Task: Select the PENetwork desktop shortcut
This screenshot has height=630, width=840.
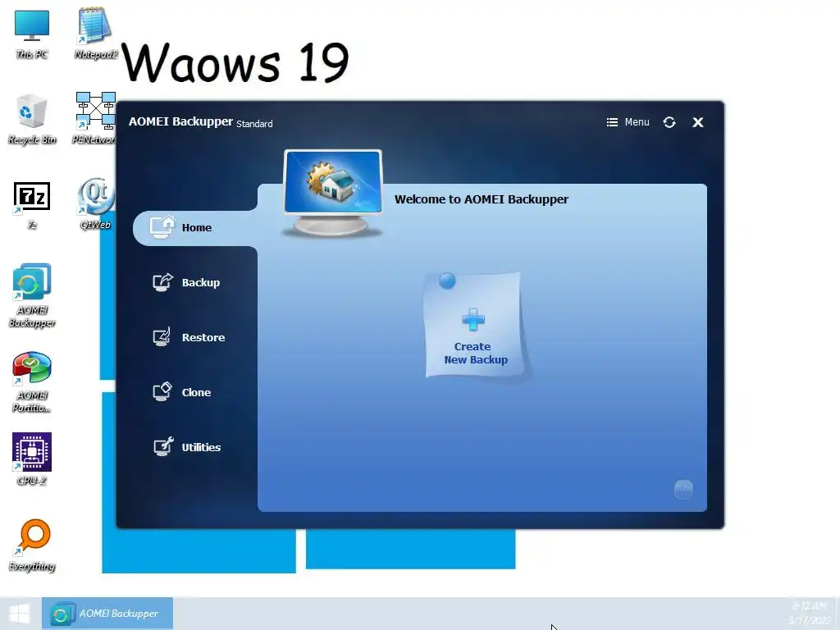Action: pyautogui.click(x=95, y=119)
